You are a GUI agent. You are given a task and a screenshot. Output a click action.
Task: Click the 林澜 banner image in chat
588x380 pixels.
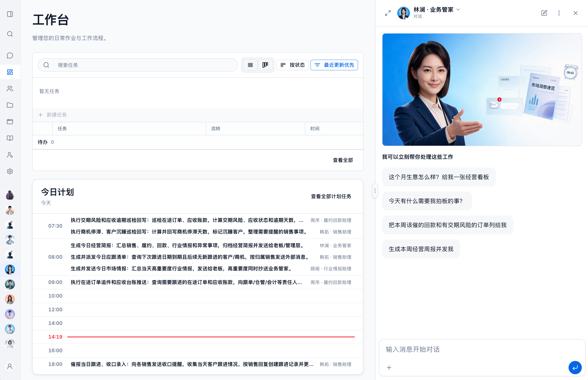pos(482,90)
